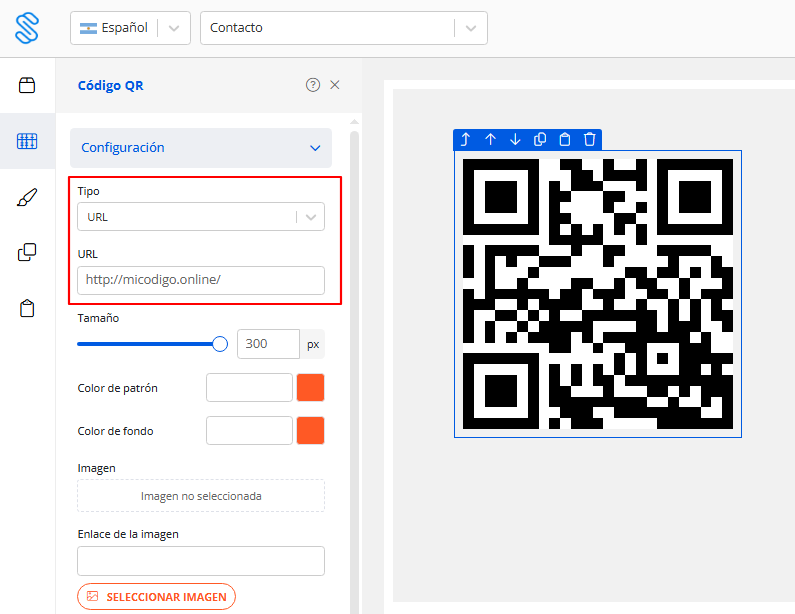Click the blue S logo icon
This screenshot has width=795, height=614.
pos(27,28)
